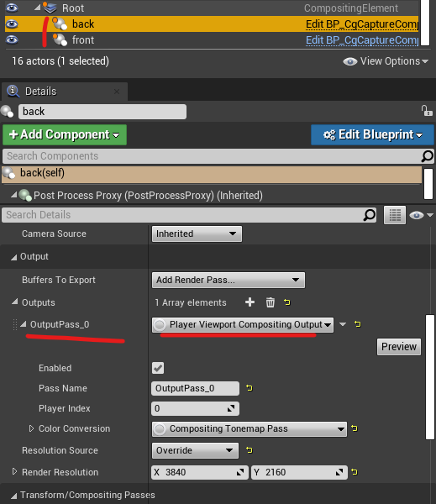This screenshot has width=436, height=504.
Task: Hide the back element via its eye icon
Action: tap(12, 24)
